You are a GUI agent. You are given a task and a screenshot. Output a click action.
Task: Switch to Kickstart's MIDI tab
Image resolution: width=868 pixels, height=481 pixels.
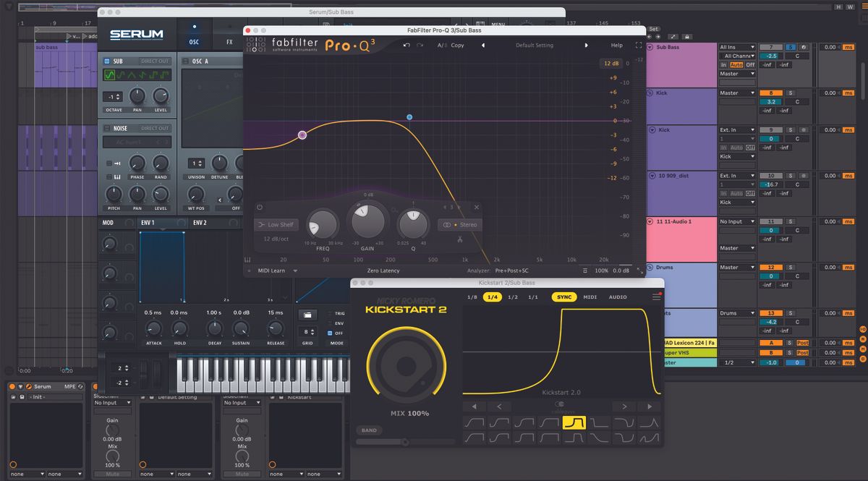pyautogui.click(x=592, y=297)
